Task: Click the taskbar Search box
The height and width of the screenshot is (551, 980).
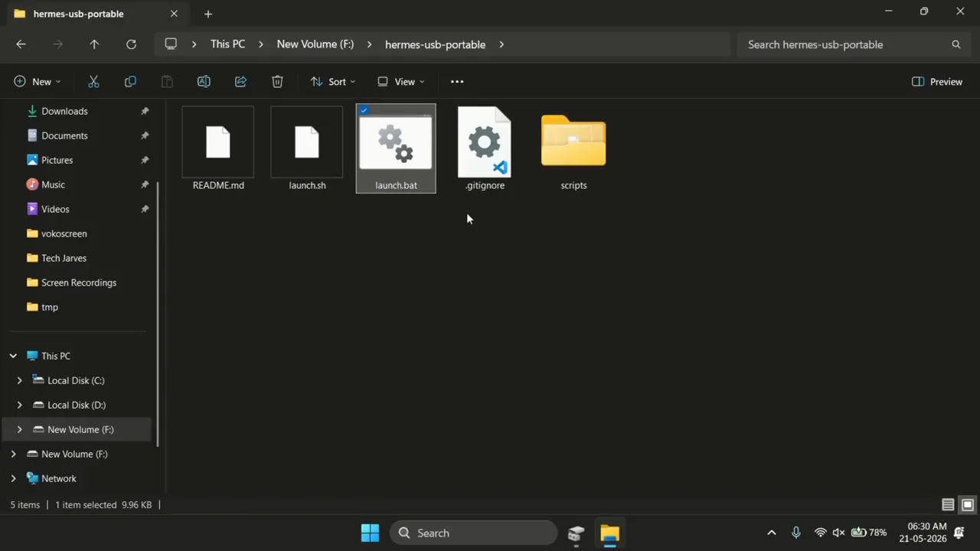Action: [x=473, y=533]
